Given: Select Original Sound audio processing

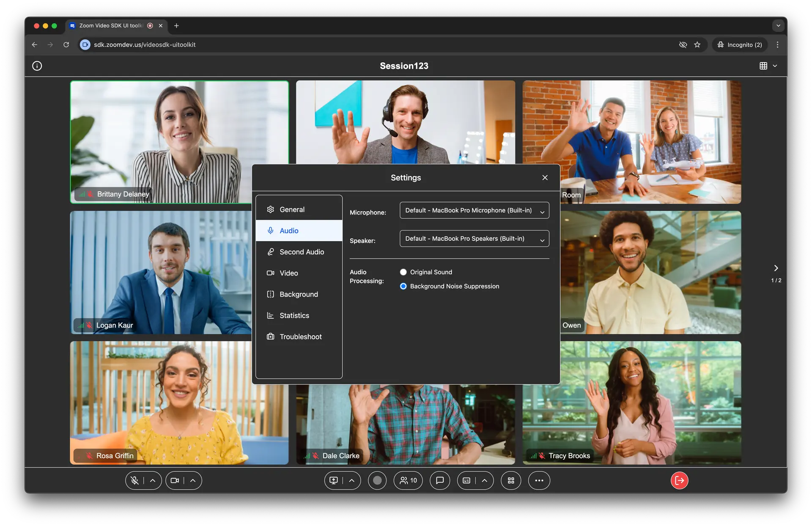Looking at the screenshot, I should 403,272.
